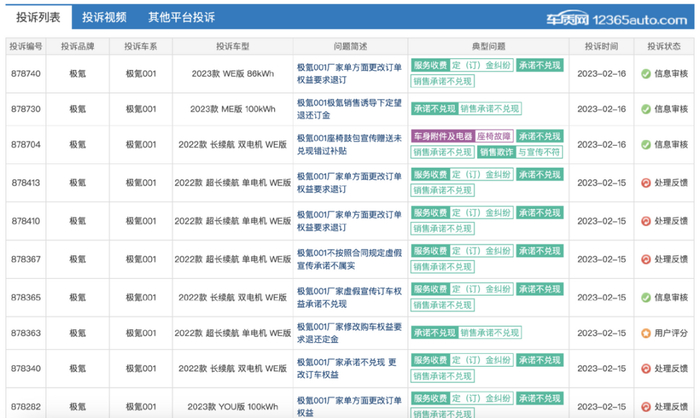
Task: Click the red feedback status icon for complaint 878340
Action: click(646, 368)
